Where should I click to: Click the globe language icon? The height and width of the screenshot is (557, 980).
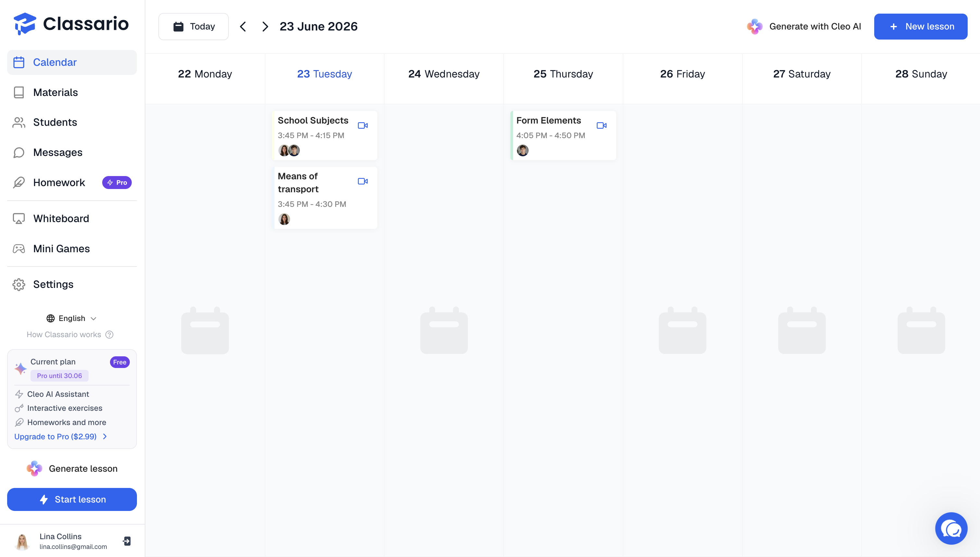[51, 318]
